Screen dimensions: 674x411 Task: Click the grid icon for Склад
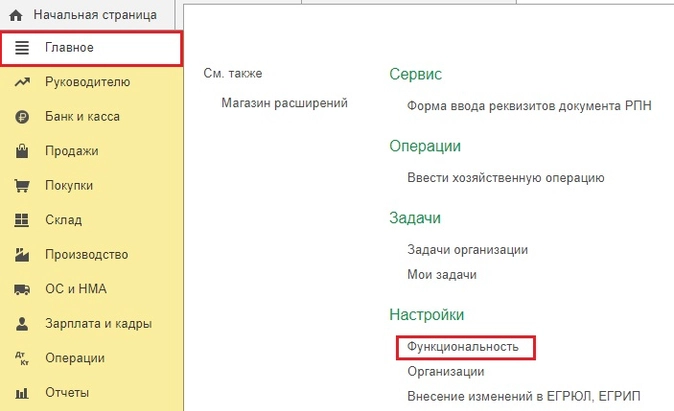pyautogui.click(x=21, y=220)
